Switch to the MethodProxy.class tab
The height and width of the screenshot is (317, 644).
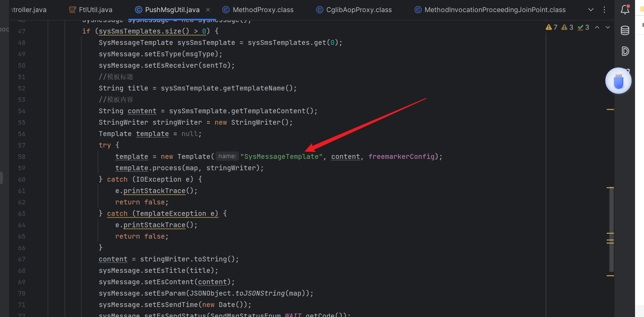tap(263, 10)
